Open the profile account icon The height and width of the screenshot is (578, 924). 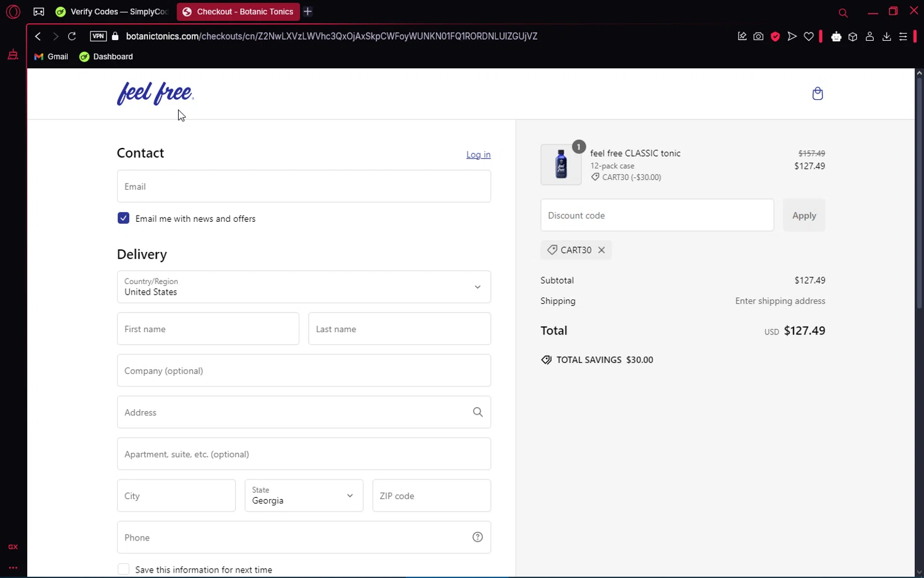tap(870, 36)
